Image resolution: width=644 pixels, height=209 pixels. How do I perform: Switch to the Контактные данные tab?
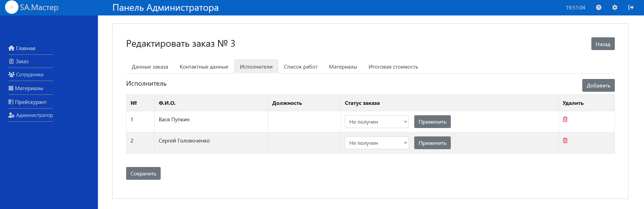pyautogui.click(x=204, y=67)
